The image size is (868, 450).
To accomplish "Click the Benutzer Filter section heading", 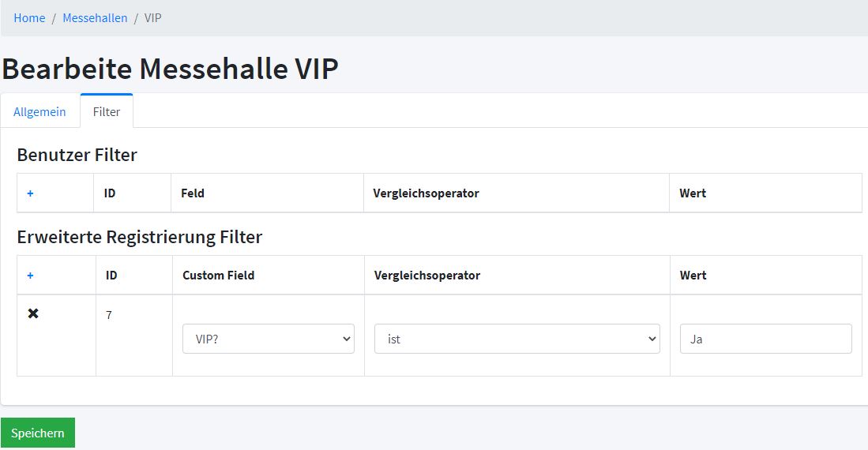I will (x=77, y=155).
